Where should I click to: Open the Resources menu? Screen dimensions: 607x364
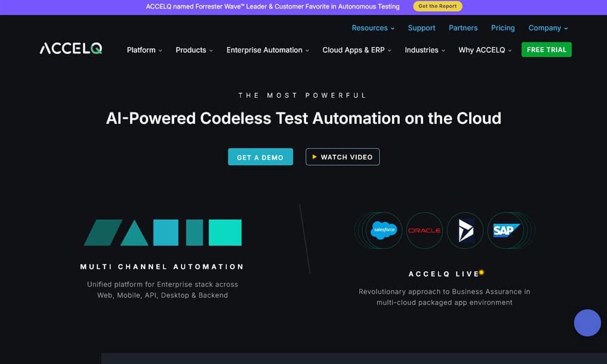coord(373,28)
